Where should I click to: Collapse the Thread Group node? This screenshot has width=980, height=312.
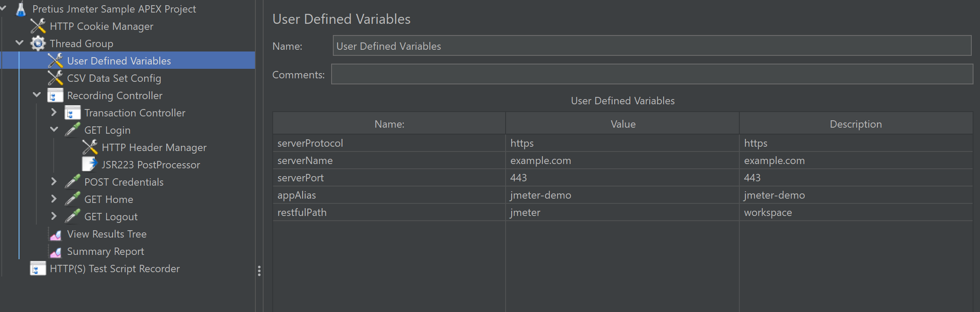point(19,43)
